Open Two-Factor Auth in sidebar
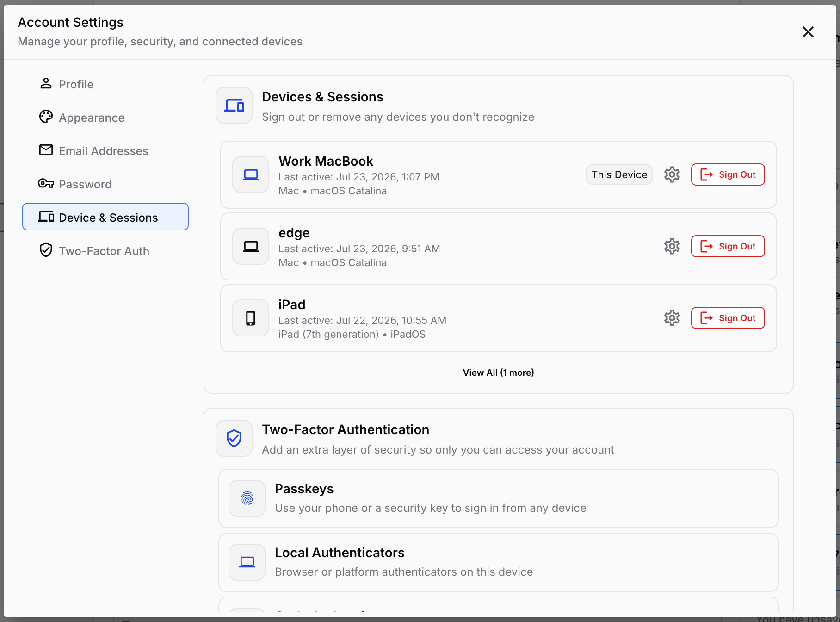 [105, 251]
